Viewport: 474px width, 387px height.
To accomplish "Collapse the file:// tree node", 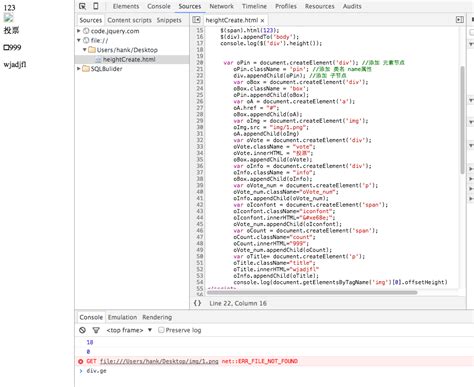I will click(79, 40).
